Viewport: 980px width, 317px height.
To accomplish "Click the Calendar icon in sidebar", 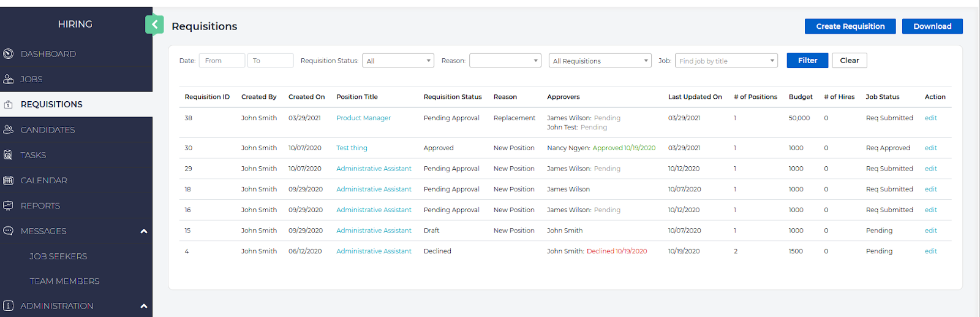I will [x=8, y=180].
